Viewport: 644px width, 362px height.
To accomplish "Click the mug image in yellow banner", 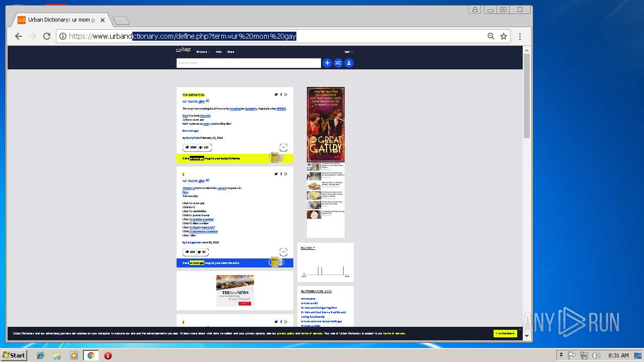I will (276, 157).
